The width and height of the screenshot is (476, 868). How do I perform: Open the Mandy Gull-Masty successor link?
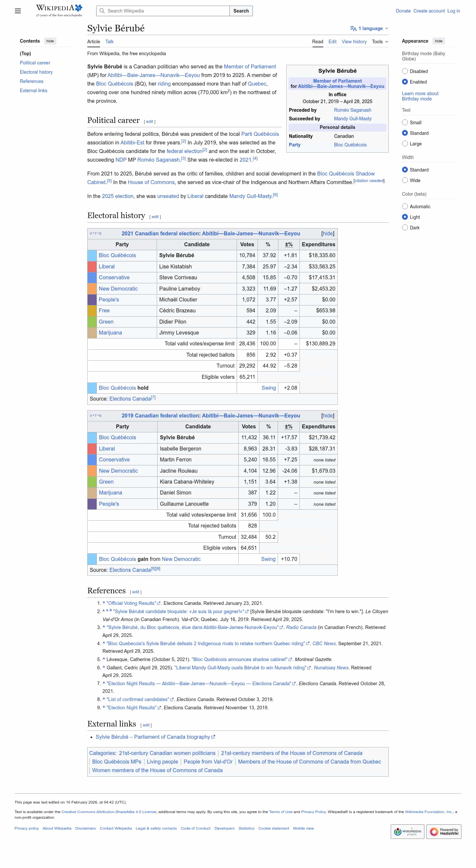352,119
